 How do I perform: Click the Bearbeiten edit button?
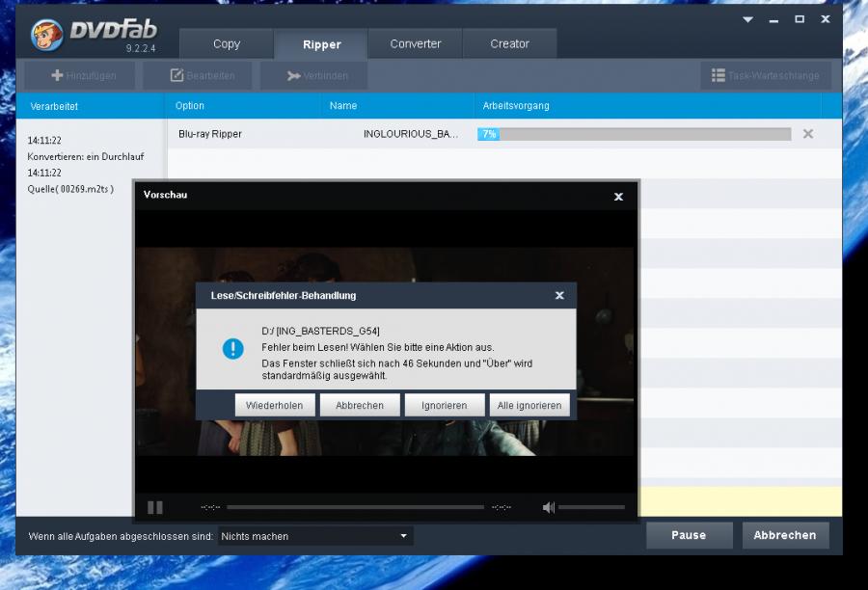click(198, 75)
